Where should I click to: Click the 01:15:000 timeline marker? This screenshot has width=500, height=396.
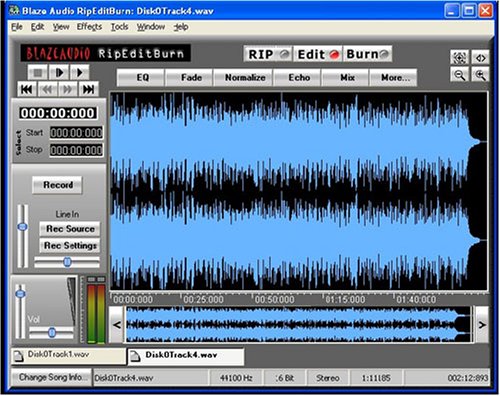point(345,300)
